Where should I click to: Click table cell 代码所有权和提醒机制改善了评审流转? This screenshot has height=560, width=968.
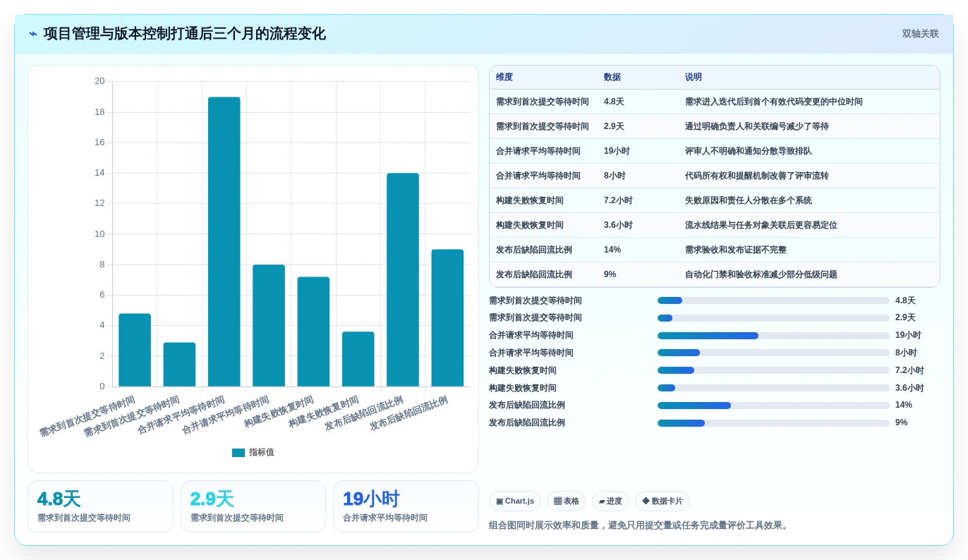(757, 176)
